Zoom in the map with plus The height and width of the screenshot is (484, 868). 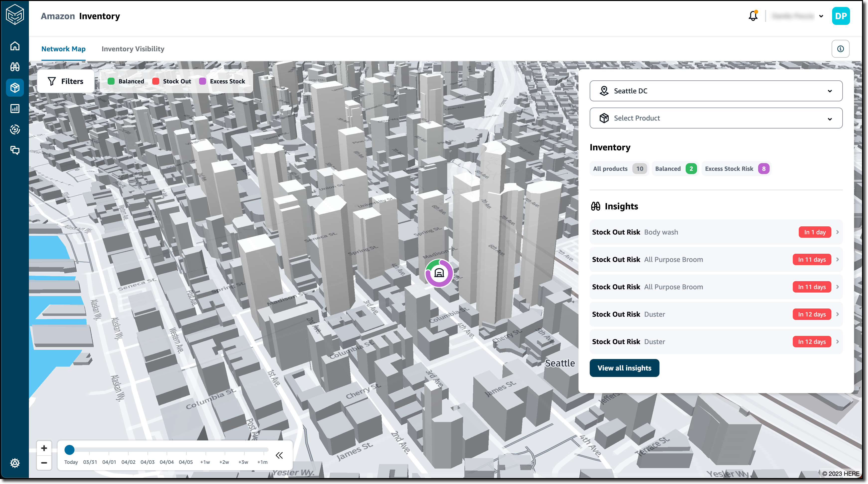[x=44, y=448]
